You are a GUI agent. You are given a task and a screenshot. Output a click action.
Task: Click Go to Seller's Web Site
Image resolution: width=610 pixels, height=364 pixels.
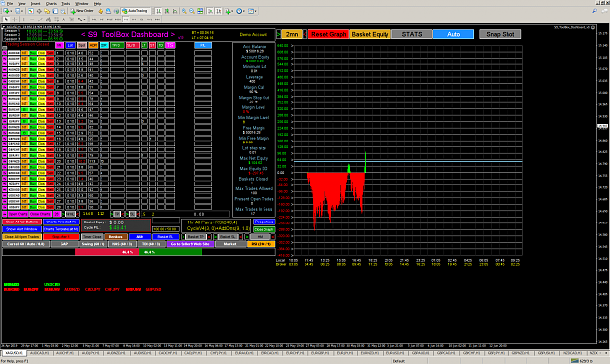(x=190, y=243)
